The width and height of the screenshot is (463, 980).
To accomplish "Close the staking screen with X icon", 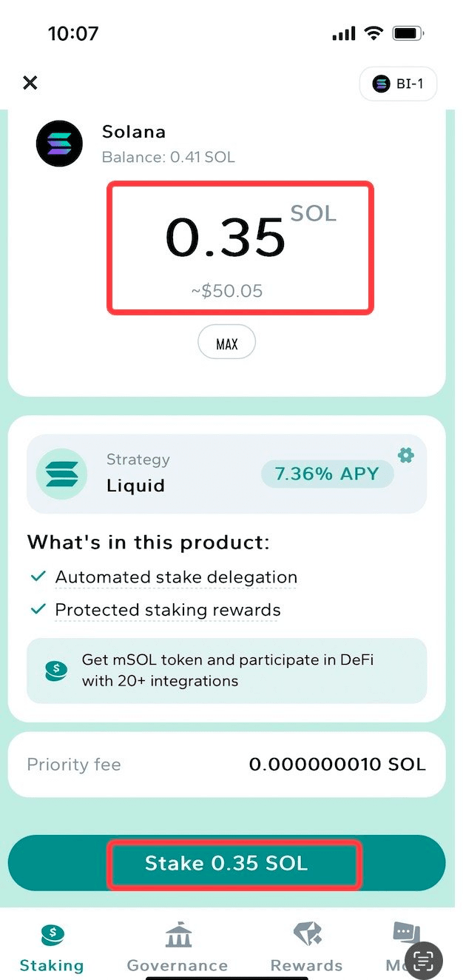I will click(x=30, y=83).
